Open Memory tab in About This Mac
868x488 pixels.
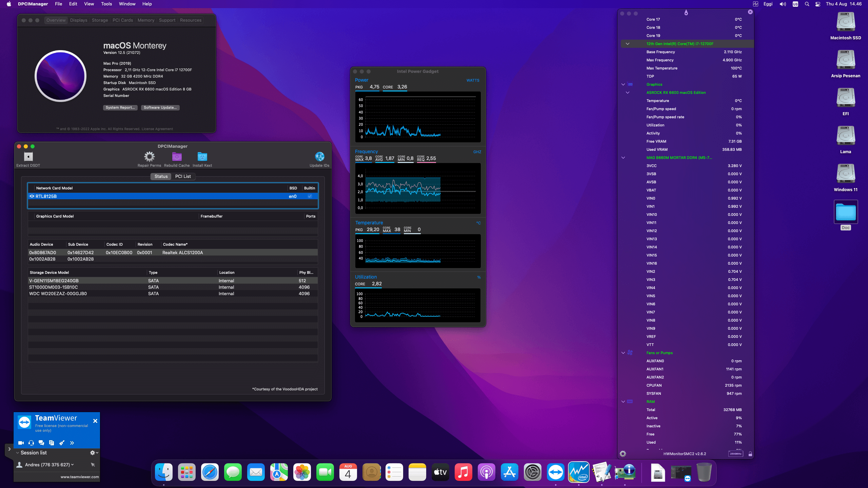(x=146, y=20)
